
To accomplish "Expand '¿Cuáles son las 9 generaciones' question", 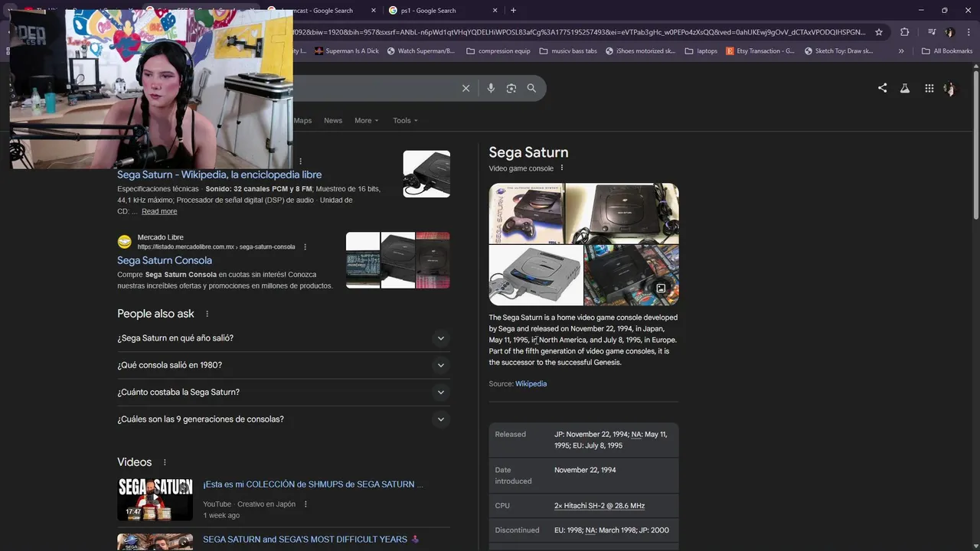I will click(x=283, y=419).
